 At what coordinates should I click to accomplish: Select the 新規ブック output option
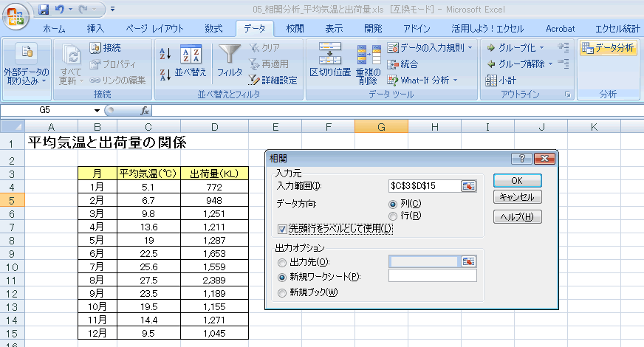pyautogui.click(x=283, y=292)
